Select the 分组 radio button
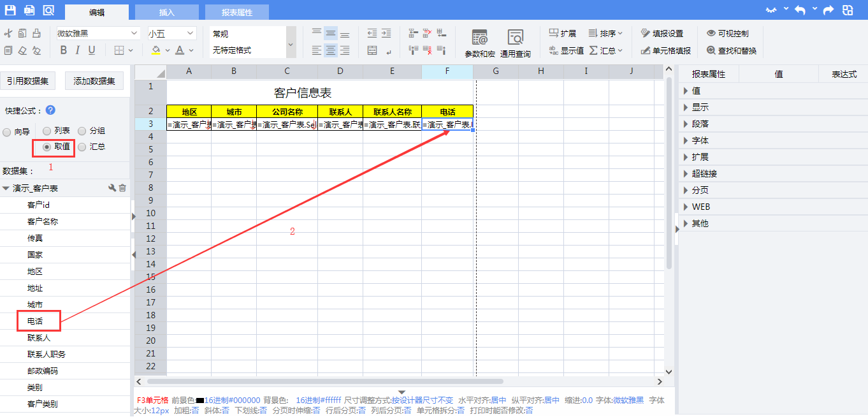 point(82,131)
